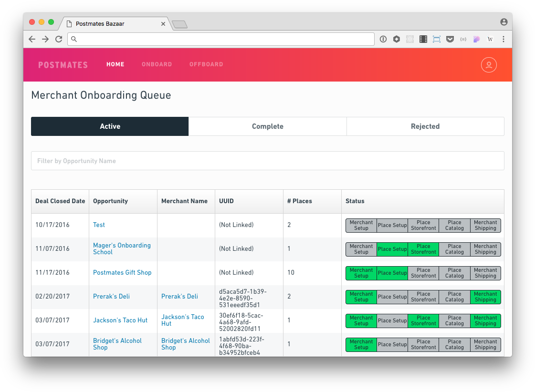
Task: Click Merchant Shipping for Prerak's Deli row
Action: 485,297
